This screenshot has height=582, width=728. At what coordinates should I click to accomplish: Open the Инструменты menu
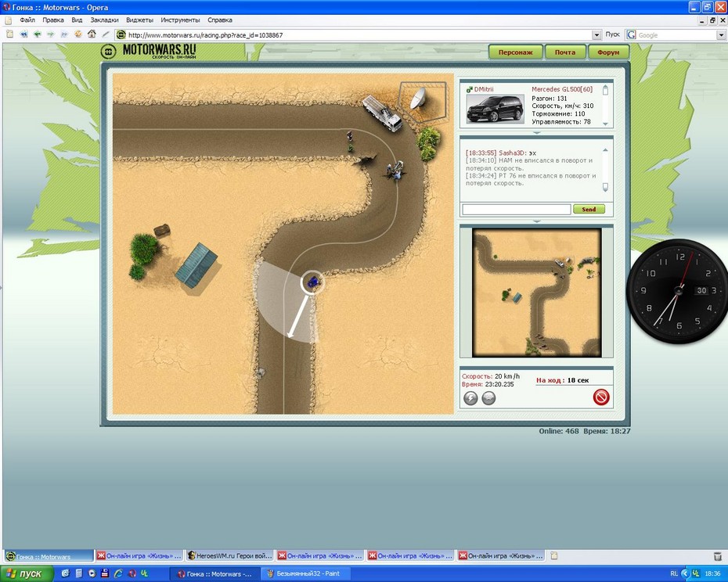(180, 20)
